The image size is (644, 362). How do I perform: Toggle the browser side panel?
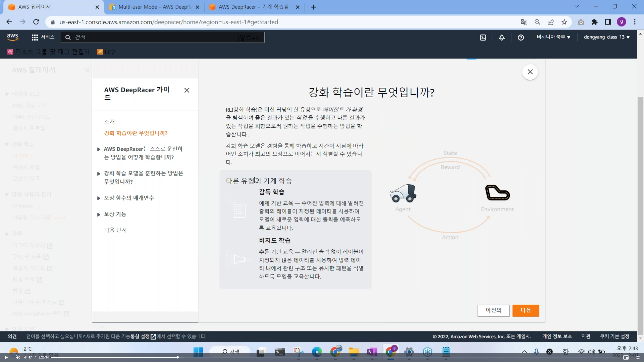pos(608,22)
